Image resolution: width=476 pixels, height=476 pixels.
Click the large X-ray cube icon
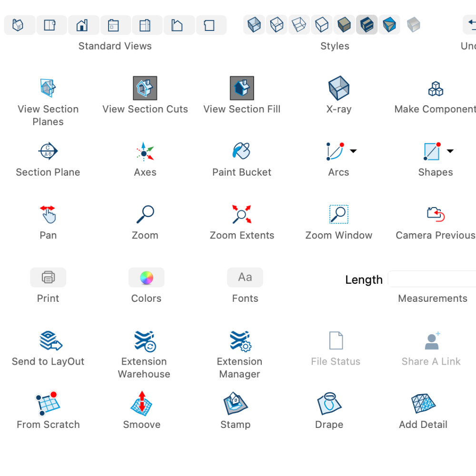pyautogui.click(x=339, y=88)
